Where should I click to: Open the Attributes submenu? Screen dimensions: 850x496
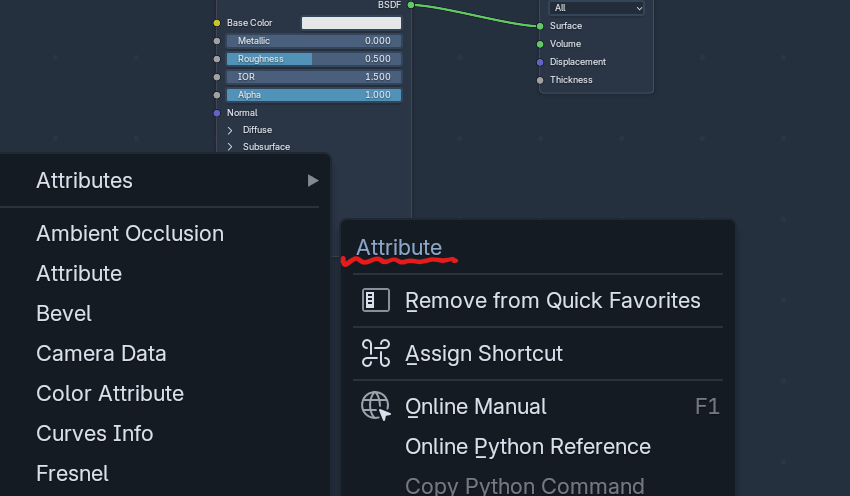[165, 181]
